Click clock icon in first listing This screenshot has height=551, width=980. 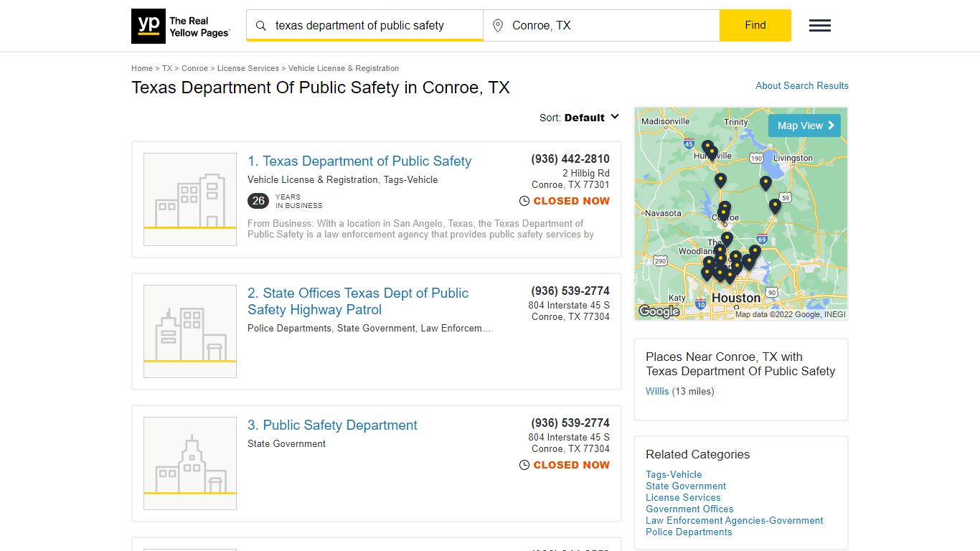[x=524, y=202]
